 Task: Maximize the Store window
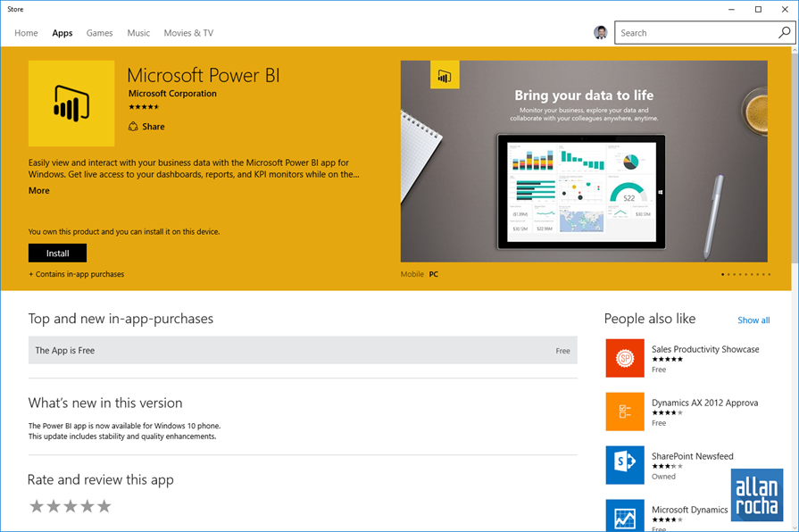point(758,9)
